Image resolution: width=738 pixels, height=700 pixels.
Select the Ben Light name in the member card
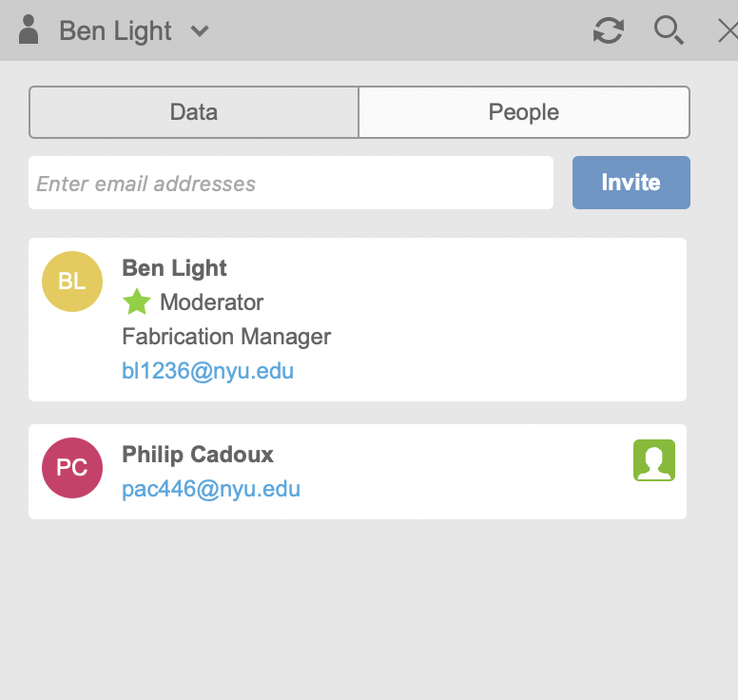(175, 268)
